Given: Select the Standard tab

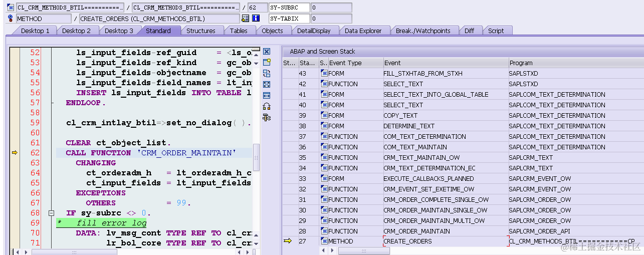Looking at the screenshot, I should (158, 31).
